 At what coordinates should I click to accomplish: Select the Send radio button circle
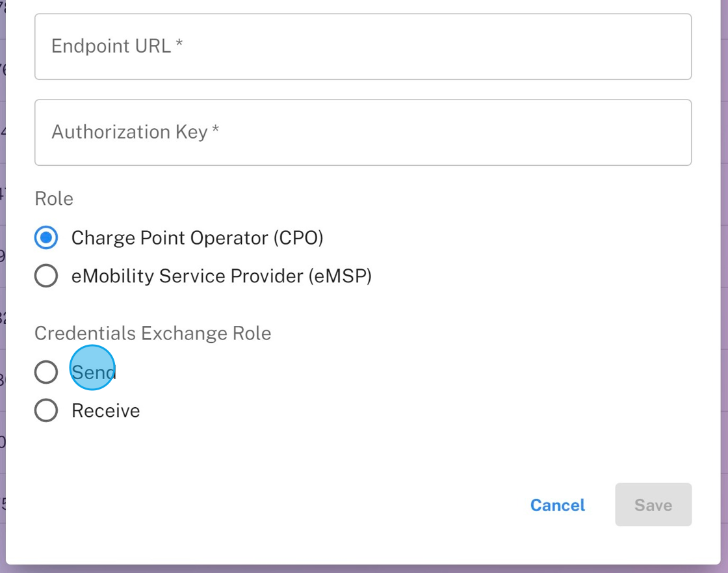point(46,372)
